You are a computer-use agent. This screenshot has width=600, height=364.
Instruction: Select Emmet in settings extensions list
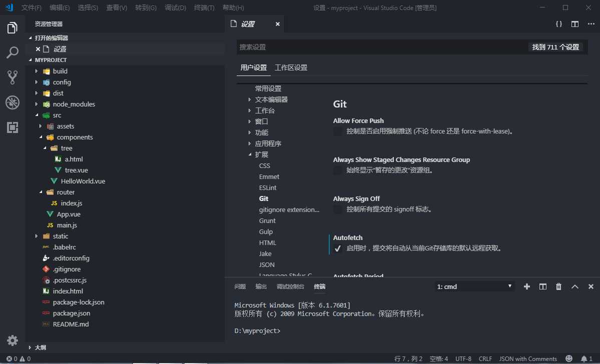coord(269,176)
